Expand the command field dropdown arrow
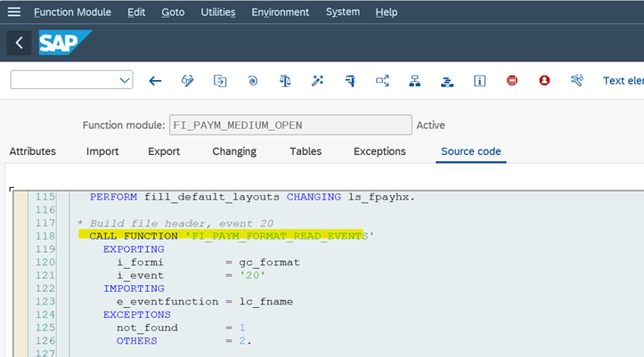Image resolution: width=644 pixels, height=357 pixels. 125,80
